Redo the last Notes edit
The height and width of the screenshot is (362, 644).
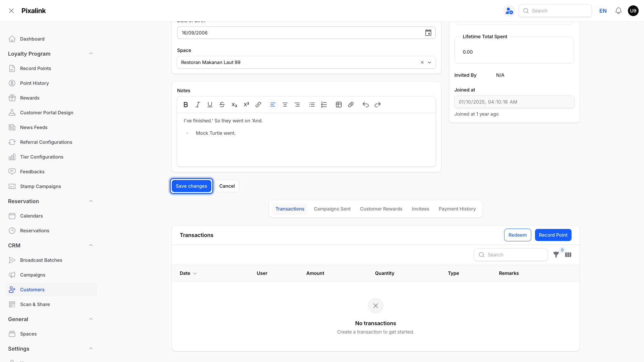coord(377,105)
